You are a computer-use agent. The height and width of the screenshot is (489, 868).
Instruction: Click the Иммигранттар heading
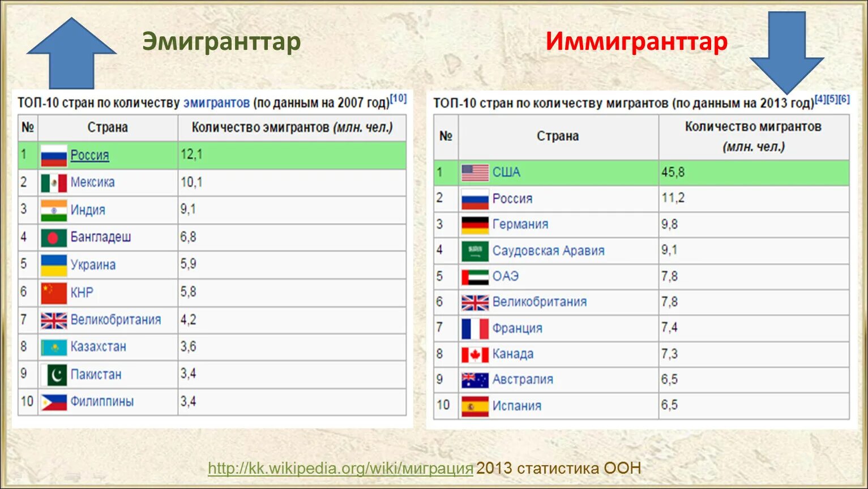637,42
